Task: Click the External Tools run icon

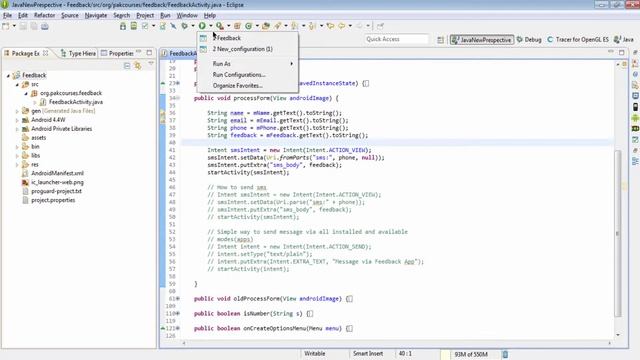Action: 220,26
